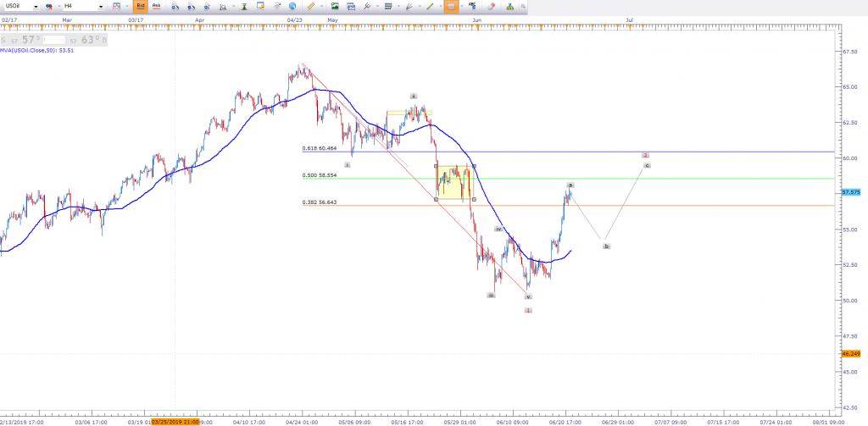868x426 pixels.
Task: Click the chart type icon
Action: click(116, 7)
